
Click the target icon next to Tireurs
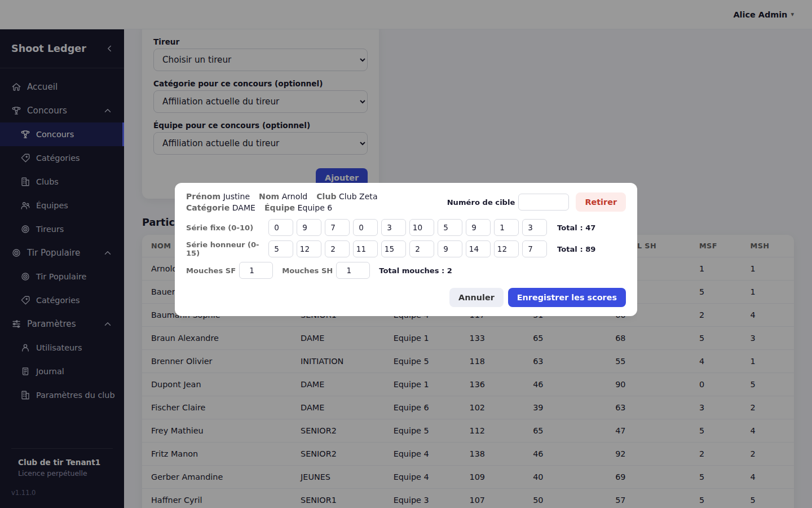(x=25, y=229)
